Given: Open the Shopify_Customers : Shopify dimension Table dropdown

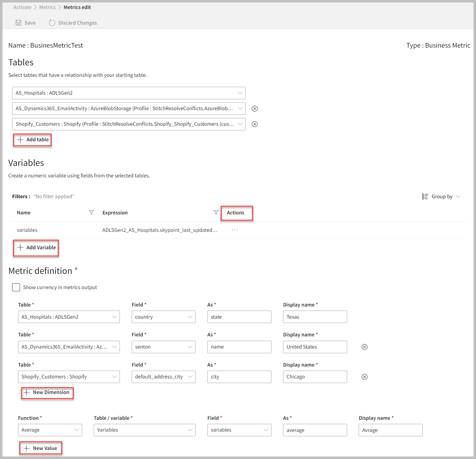Looking at the screenshot, I should [69, 377].
